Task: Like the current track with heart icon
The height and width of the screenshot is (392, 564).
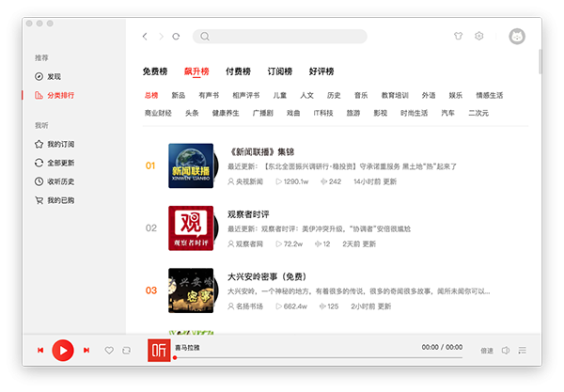Action: 109,351
